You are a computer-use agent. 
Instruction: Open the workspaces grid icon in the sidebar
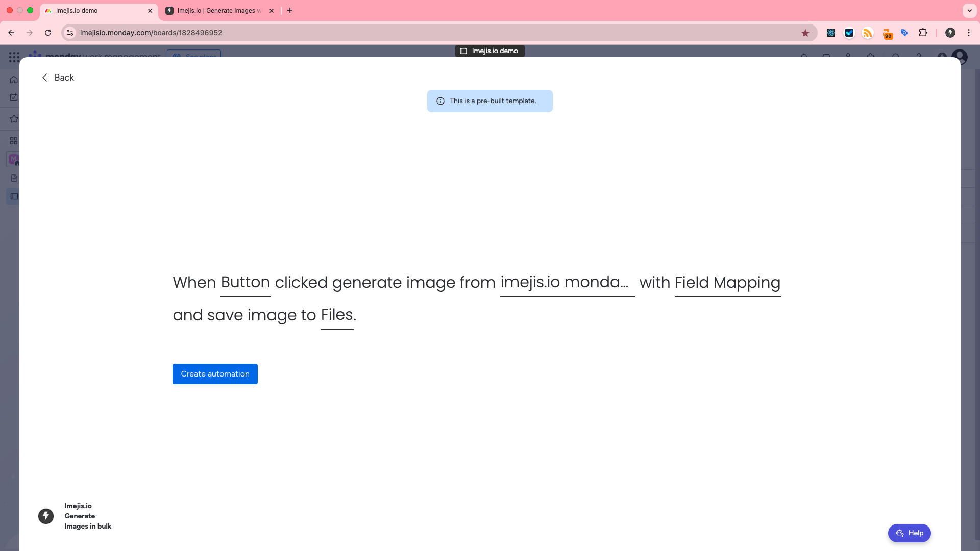(14, 141)
